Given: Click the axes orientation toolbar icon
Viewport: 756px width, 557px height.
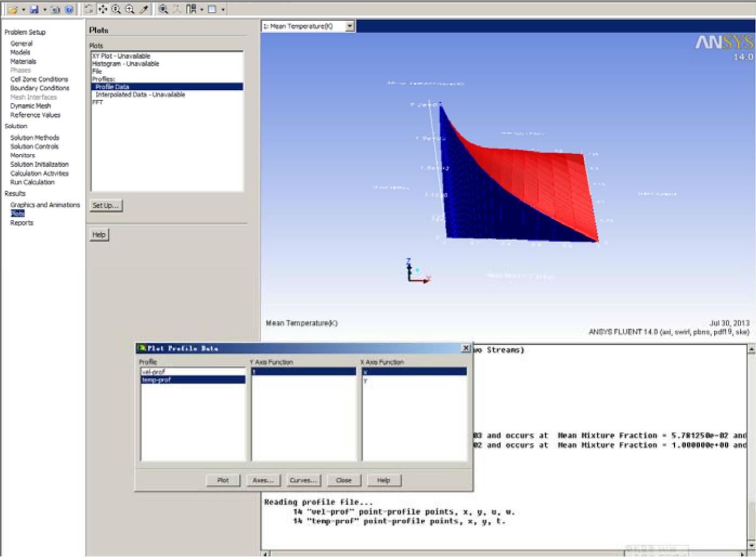Looking at the screenshot, I should tap(177, 9).
